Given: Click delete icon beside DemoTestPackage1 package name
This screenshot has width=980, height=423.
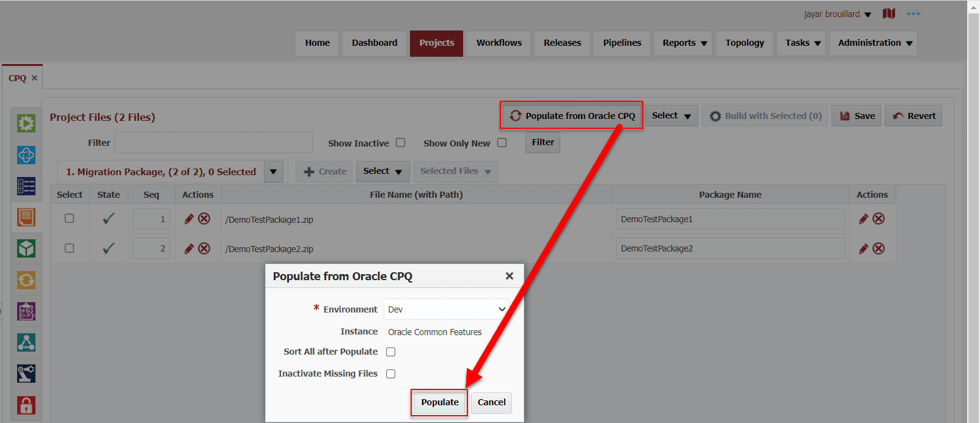Looking at the screenshot, I should pos(879,219).
